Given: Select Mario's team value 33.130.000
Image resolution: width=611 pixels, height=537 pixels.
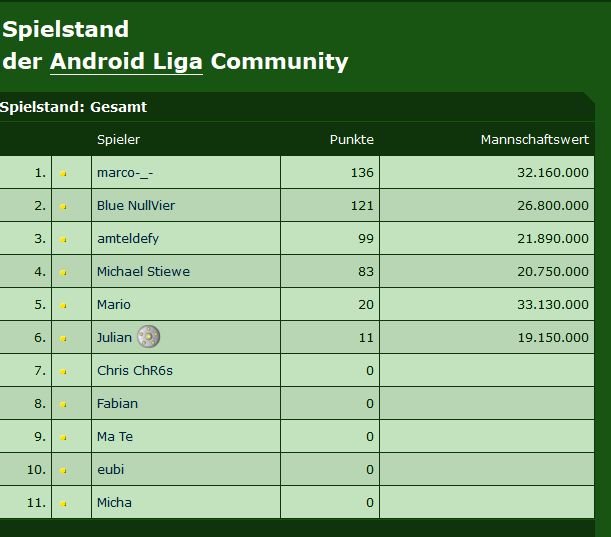Looking at the screenshot, I should coord(553,304).
